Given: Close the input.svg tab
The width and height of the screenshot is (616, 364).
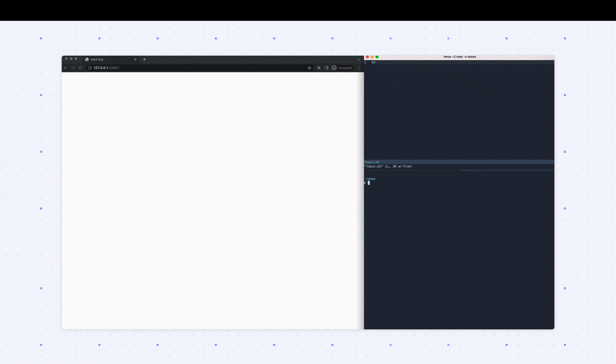Looking at the screenshot, I should [135, 59].
